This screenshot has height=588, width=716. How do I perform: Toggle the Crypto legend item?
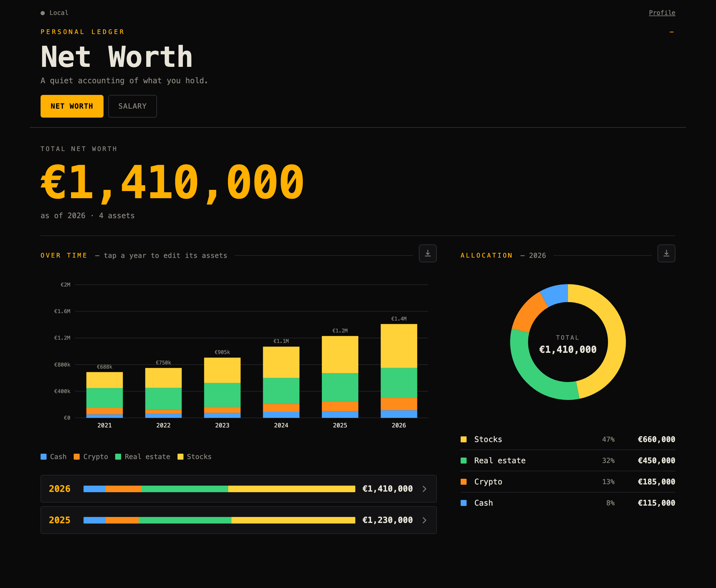tap(91, 457)
